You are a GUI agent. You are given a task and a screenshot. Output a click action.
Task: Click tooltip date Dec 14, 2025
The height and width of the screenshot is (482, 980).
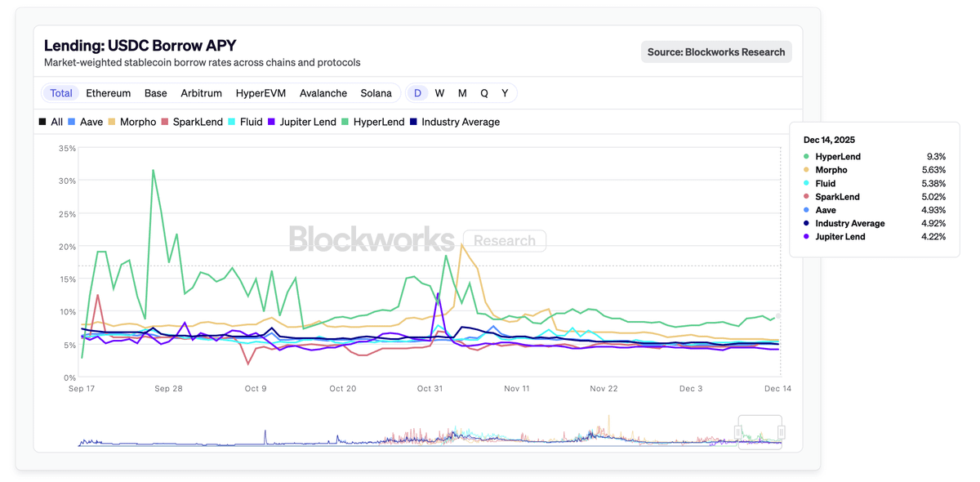(830, 140)
